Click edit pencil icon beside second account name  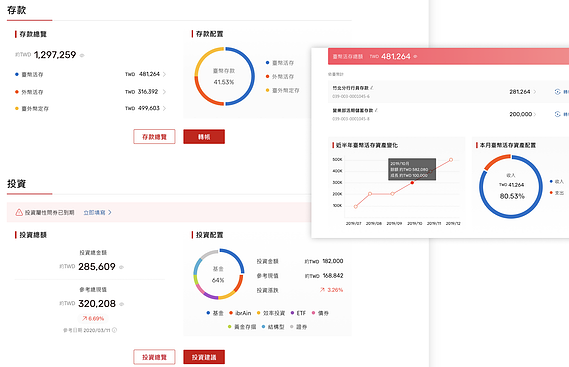(376, 110)
